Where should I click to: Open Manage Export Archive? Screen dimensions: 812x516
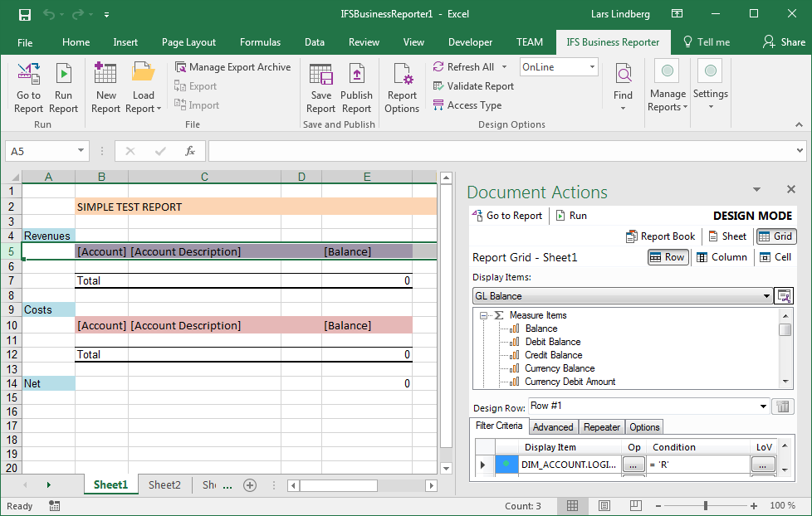[232, 67]
